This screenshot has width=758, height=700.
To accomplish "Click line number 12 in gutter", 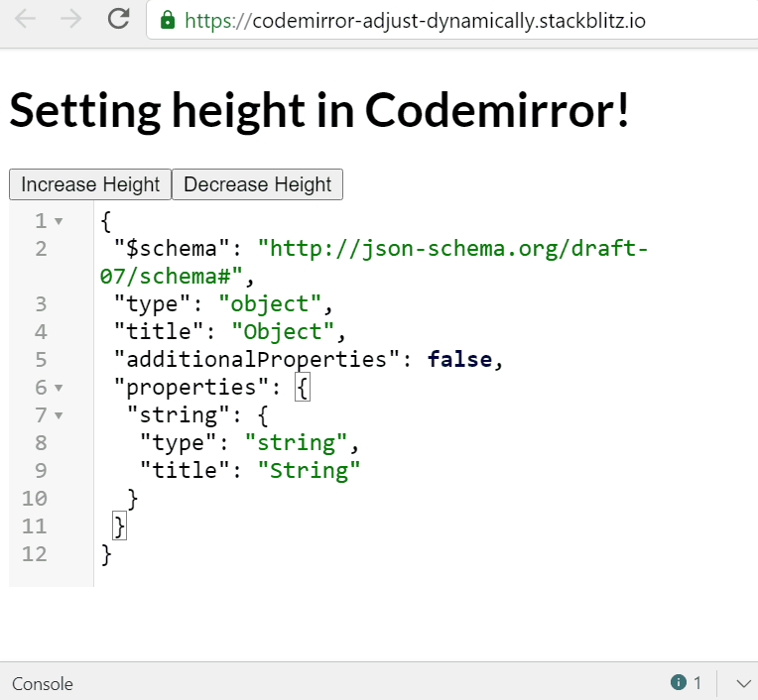I will point(35,553).
